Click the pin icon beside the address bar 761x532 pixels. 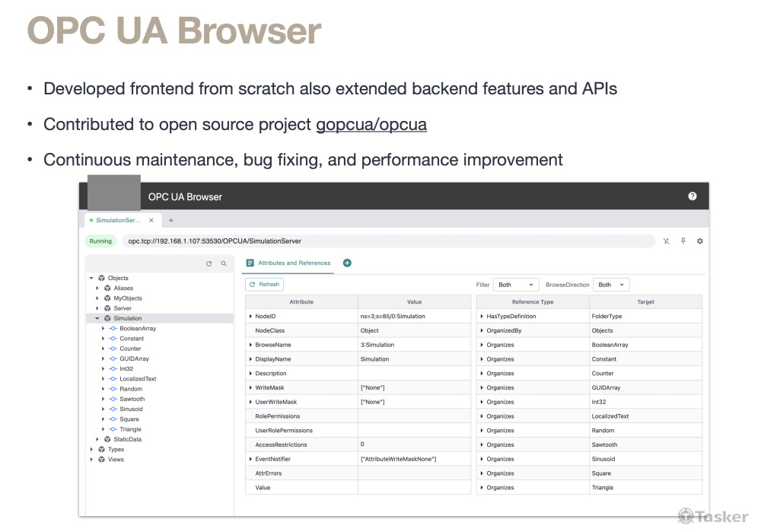coord(683,241)
